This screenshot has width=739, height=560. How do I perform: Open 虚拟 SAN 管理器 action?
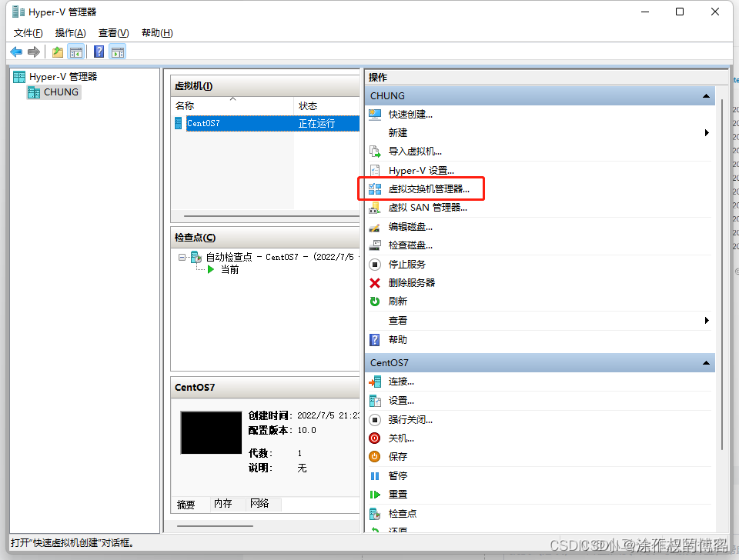[427, 208]
